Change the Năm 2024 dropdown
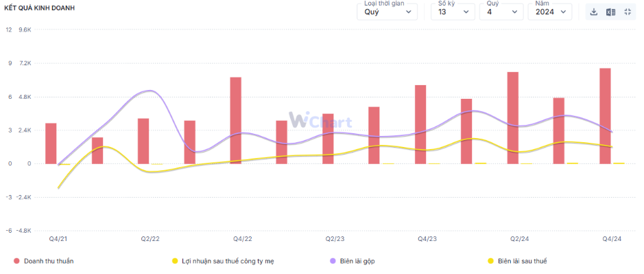Viewport: 644px width, 274px height. tap(550, 12)
